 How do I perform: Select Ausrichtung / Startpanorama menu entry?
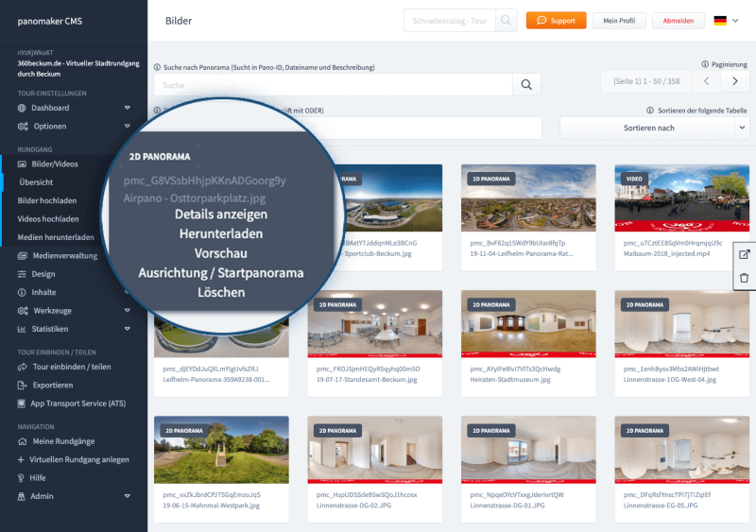click(220, 273)
